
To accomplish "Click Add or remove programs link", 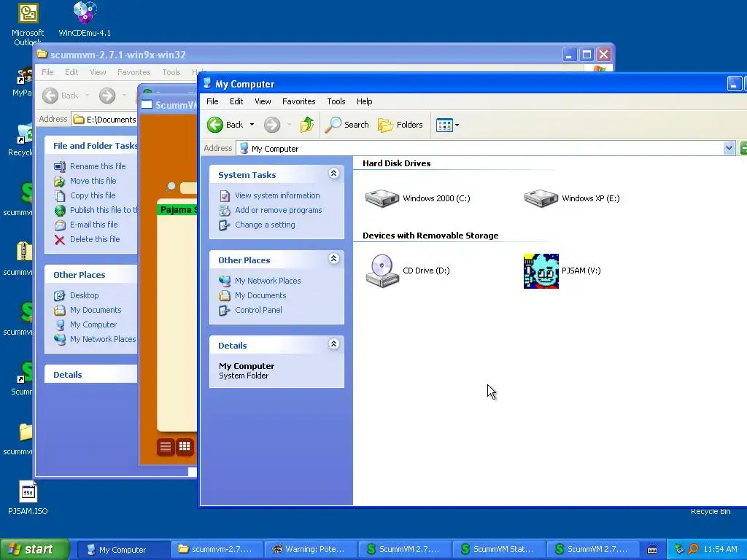I will pos(278,210).
